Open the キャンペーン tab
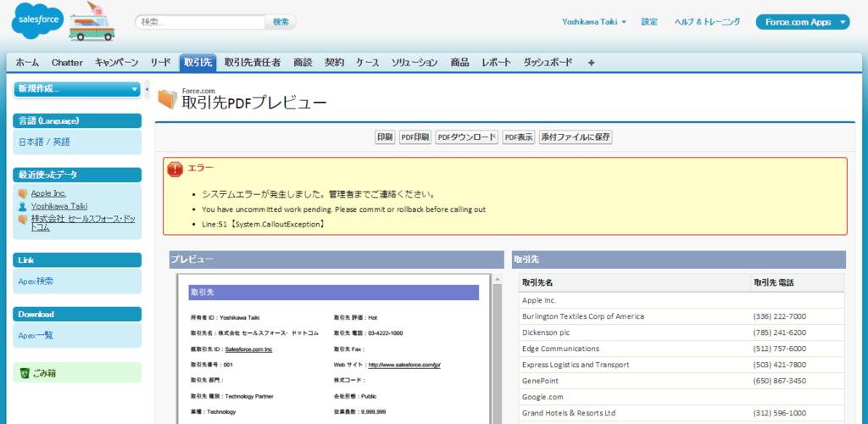Image resolution: width=868 pixels, height=424 pixels. [x=116, y=63]
